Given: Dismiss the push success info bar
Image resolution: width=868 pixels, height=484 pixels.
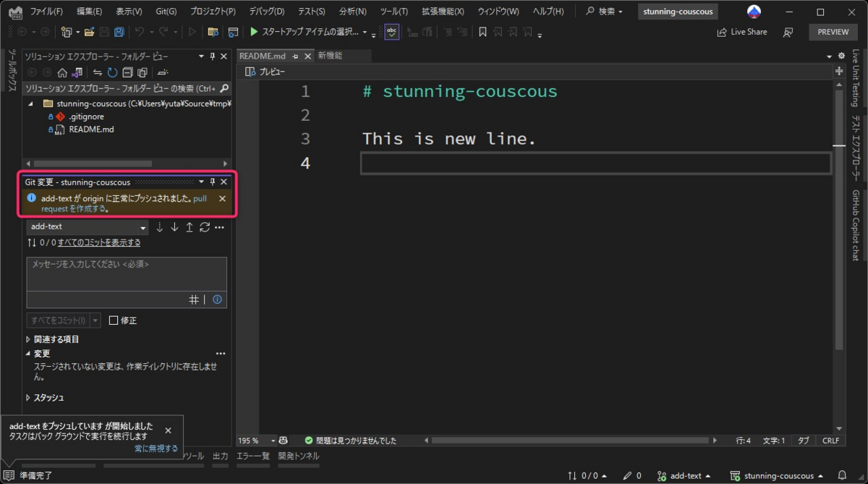Looking at the screenshot, I should [222, 198].
